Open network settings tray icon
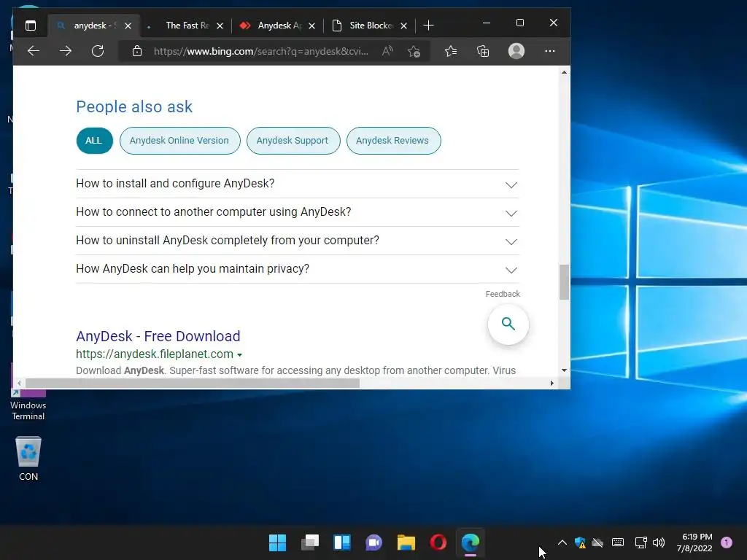 point(640,542)
